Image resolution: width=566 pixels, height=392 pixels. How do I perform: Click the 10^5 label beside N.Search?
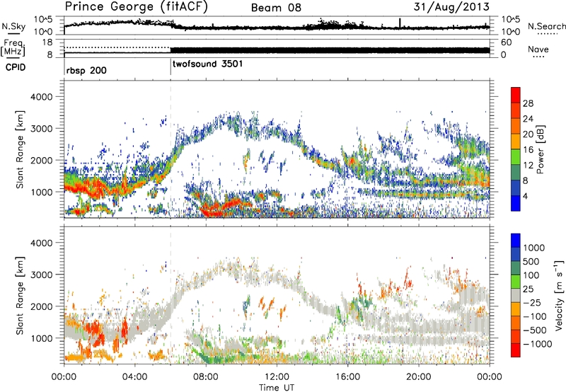click(511, 19)
